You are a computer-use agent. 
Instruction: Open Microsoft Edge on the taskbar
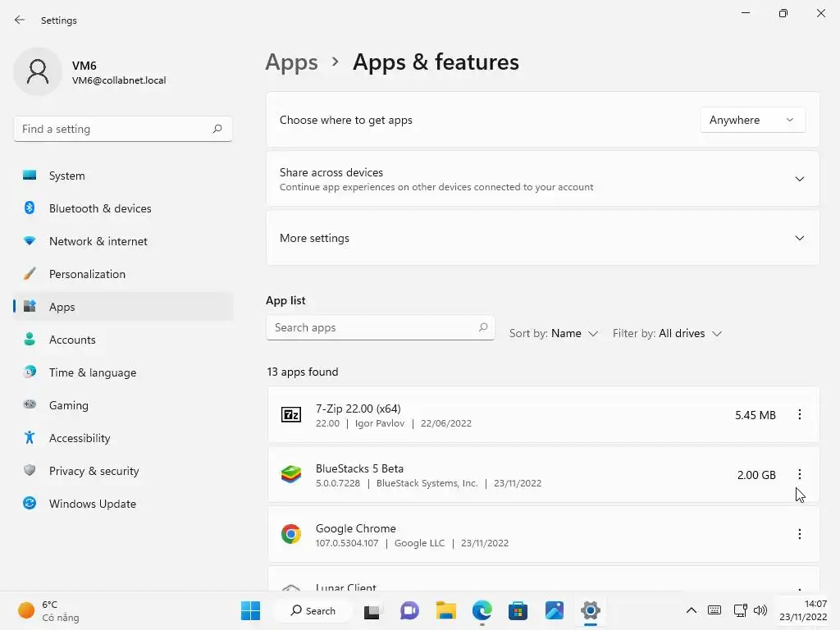coord(482,610)
